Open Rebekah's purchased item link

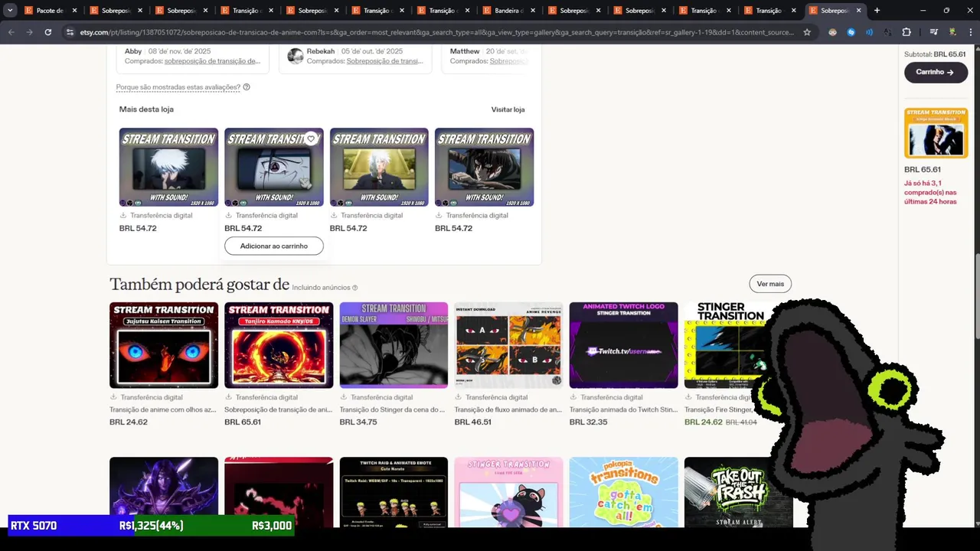click(x=384, y=61)
